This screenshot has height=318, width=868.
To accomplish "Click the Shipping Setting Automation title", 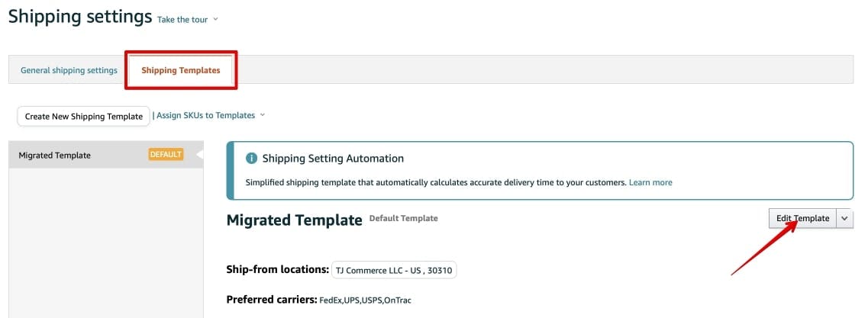I will point(333,159).
